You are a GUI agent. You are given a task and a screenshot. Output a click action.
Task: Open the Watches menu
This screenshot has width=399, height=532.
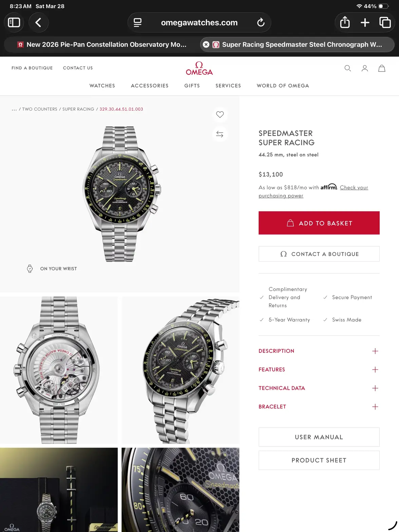[102, 86]
